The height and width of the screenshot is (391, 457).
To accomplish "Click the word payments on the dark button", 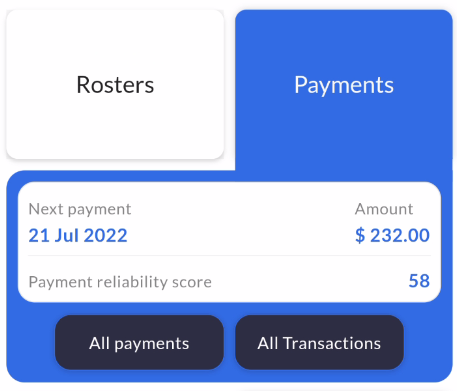I will [x=152, y=344].
